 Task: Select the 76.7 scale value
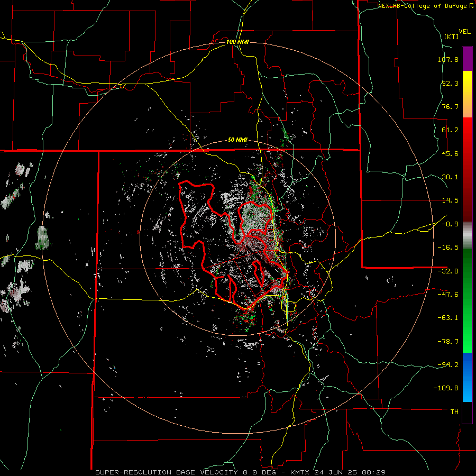(x=450, y=106)
